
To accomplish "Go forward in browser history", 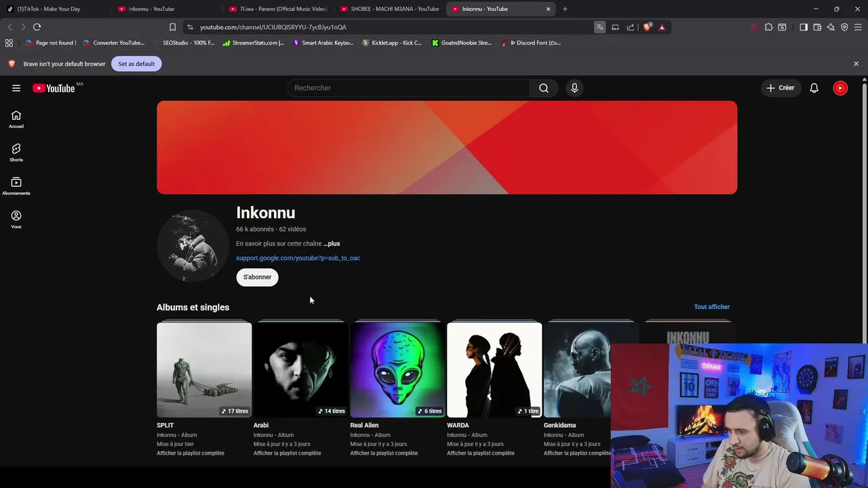I will pos(23,27).
